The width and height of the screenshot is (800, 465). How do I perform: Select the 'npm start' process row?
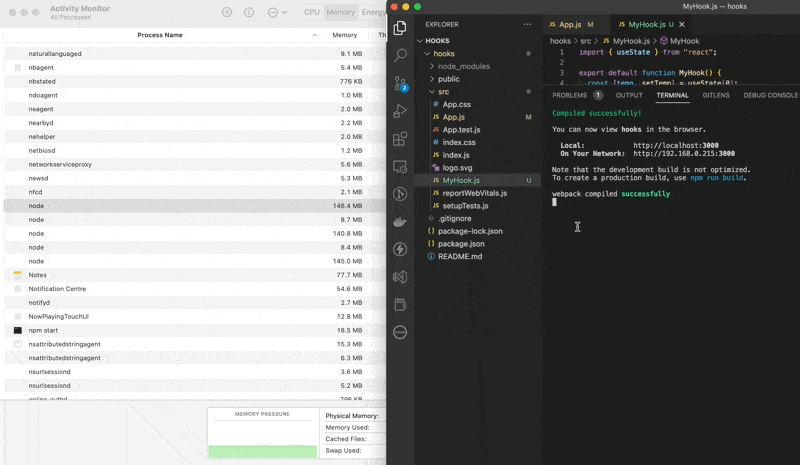tap(195, 330)
